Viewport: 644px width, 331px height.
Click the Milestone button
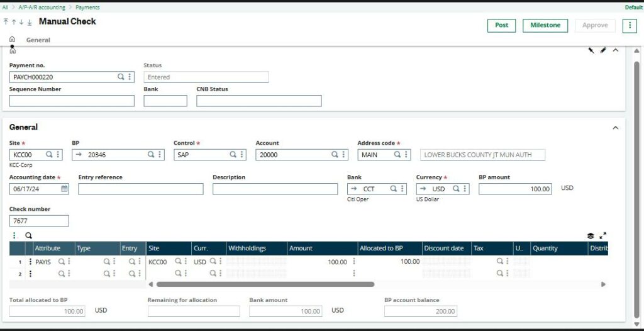545,25
